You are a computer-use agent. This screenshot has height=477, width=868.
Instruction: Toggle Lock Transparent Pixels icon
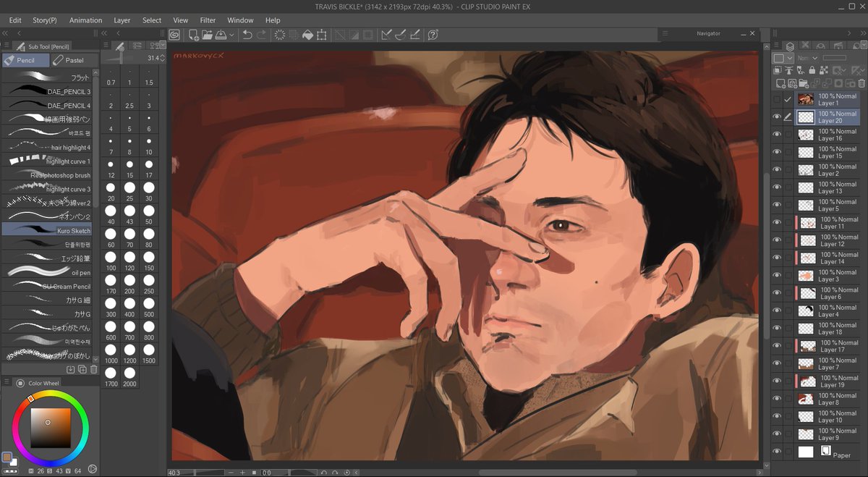point(824,70)
